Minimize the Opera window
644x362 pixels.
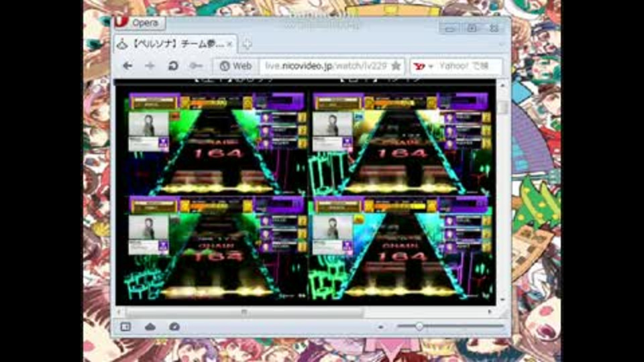[x=450, y=28]
